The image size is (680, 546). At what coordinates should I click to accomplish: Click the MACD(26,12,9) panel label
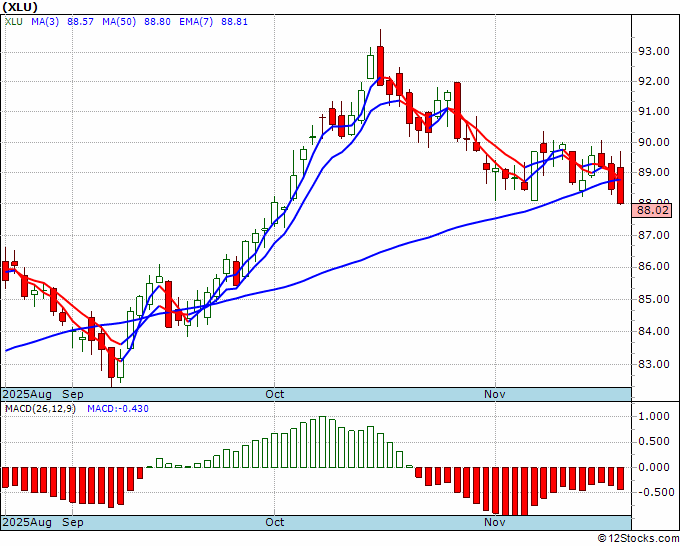[40, 409]
